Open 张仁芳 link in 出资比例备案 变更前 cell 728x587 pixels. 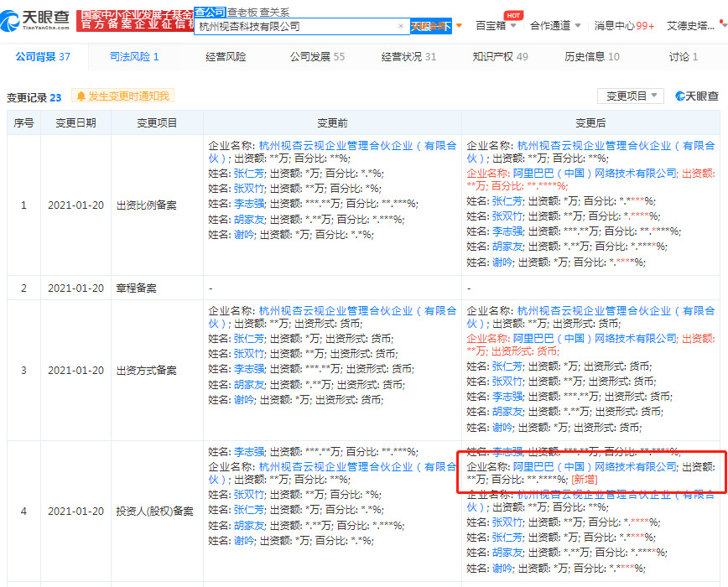(x=249, y=174)
